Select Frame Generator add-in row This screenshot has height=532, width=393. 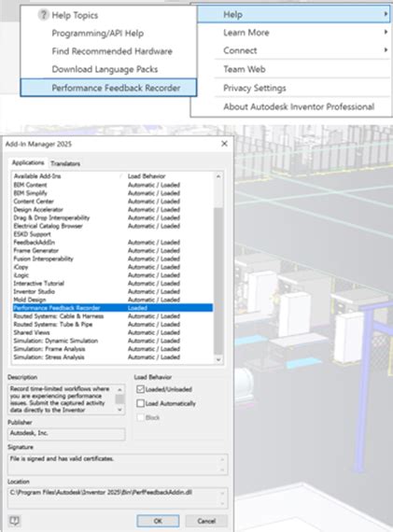tap(113, 250)
